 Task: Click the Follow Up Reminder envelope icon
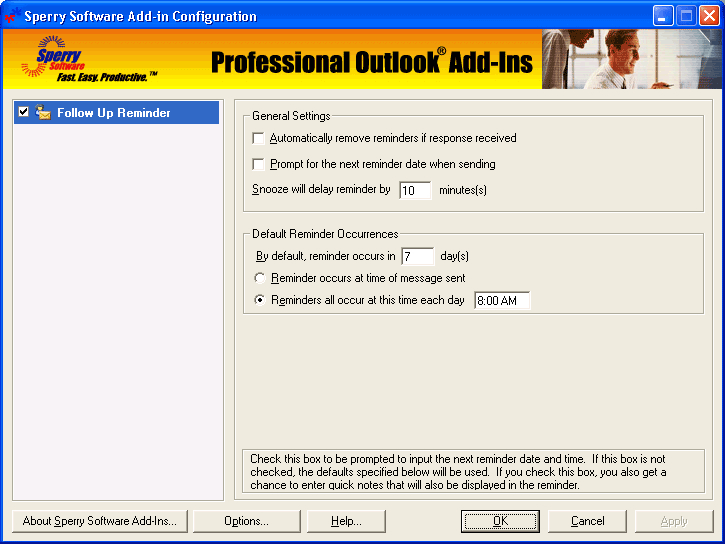43,112
